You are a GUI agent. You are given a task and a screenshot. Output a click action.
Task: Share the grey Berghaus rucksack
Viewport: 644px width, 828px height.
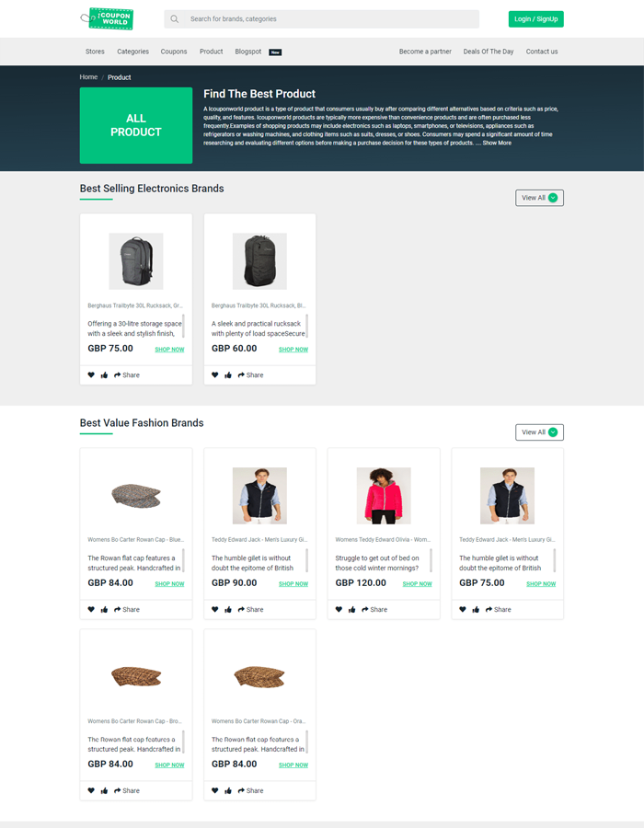127,375
